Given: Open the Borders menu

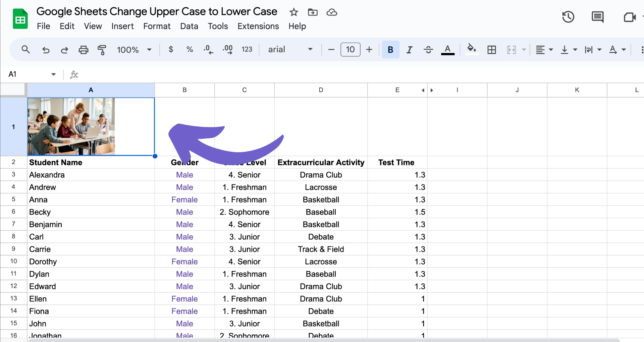Looking at the screenshot, I should pos(491,50).
